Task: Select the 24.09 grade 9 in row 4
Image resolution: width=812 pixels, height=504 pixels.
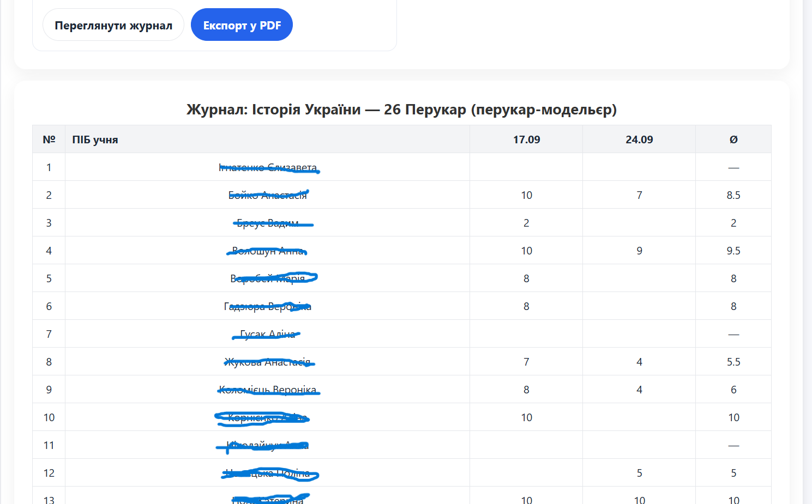Action: (639, 251)
